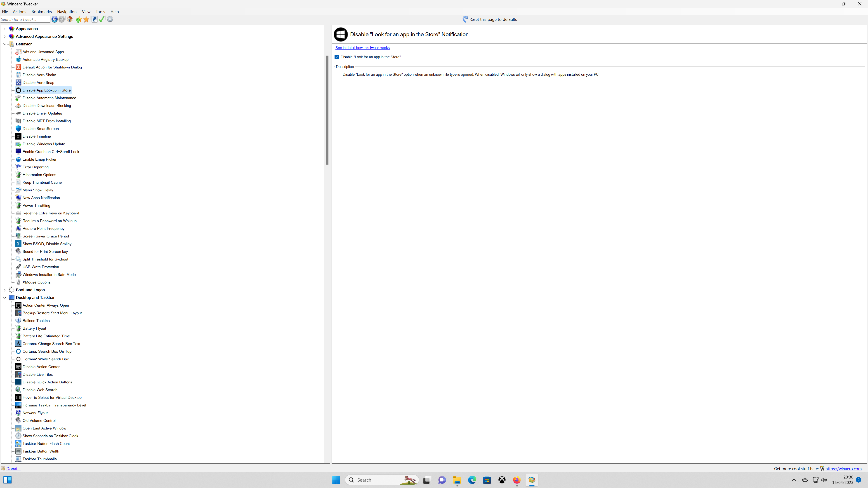This screenshot has width=868, height=488.
Task: Open the Actions menu
Action: coord(19,12)
